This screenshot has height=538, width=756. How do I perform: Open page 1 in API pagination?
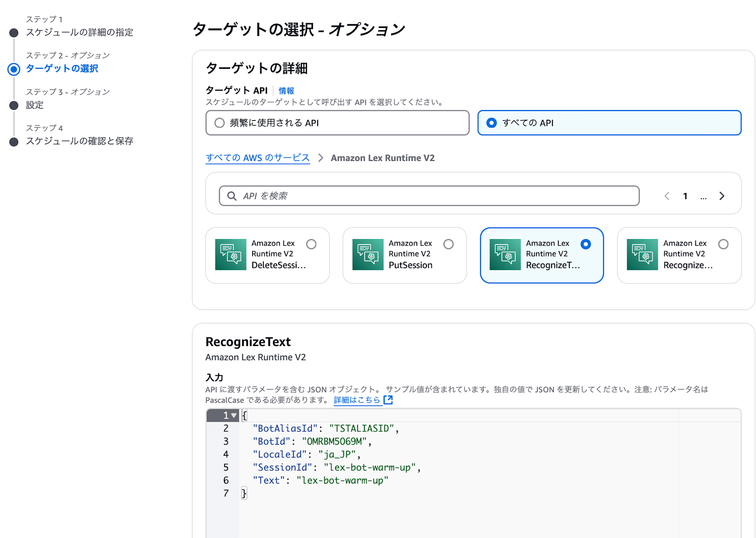[x=685, y=196]
